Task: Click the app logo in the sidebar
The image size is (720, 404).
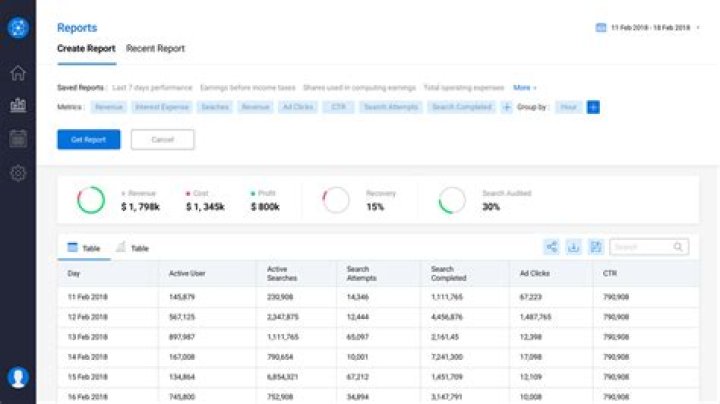Action: click(x=17, y=27)
